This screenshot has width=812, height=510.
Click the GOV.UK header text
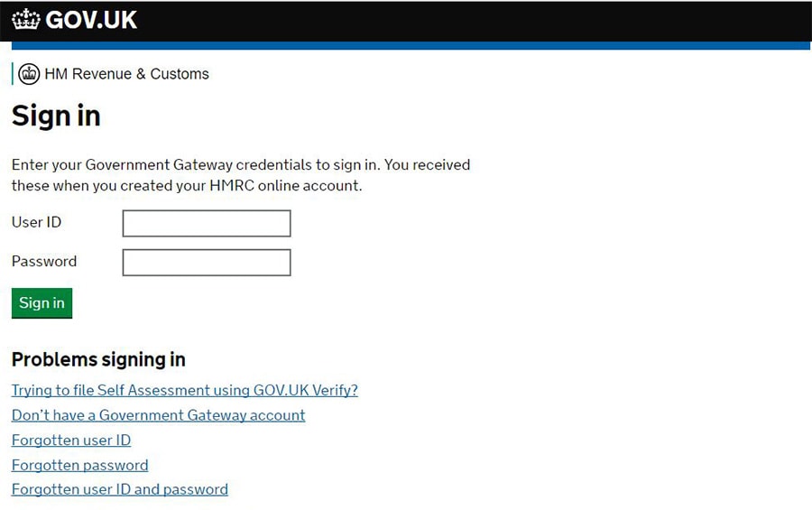click(x=91, y=20)
